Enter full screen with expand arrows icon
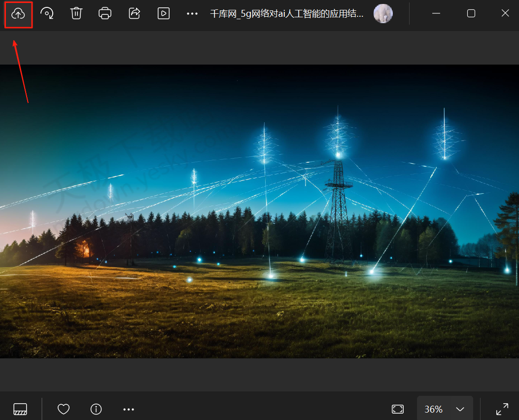 (x=502, y=409)
